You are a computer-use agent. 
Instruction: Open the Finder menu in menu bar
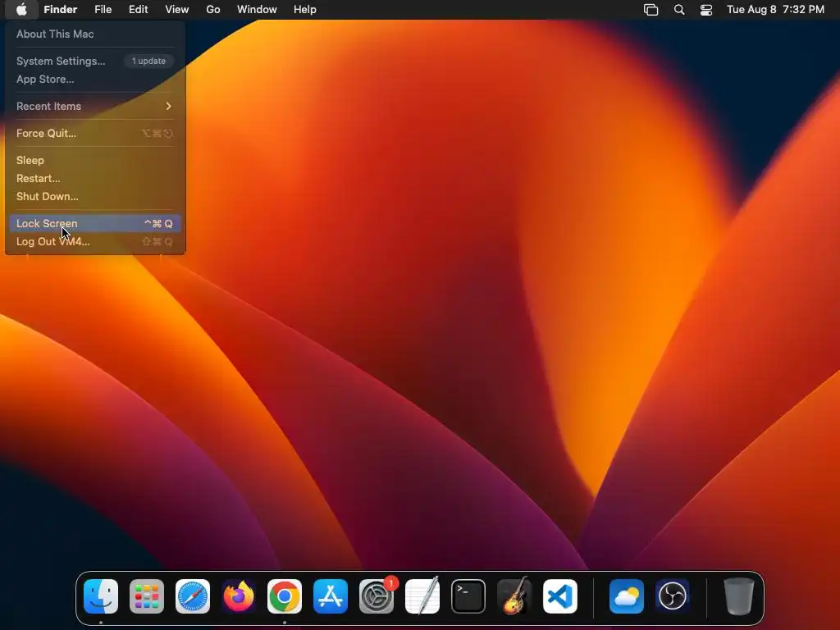coord(61,10)
